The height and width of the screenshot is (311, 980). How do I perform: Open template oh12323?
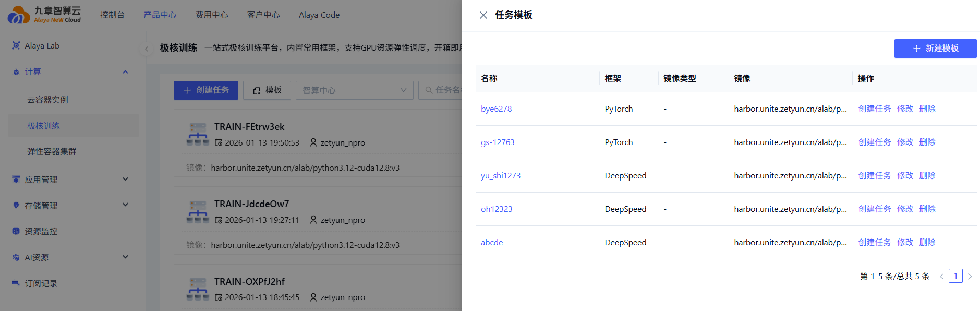coord(497,209)
